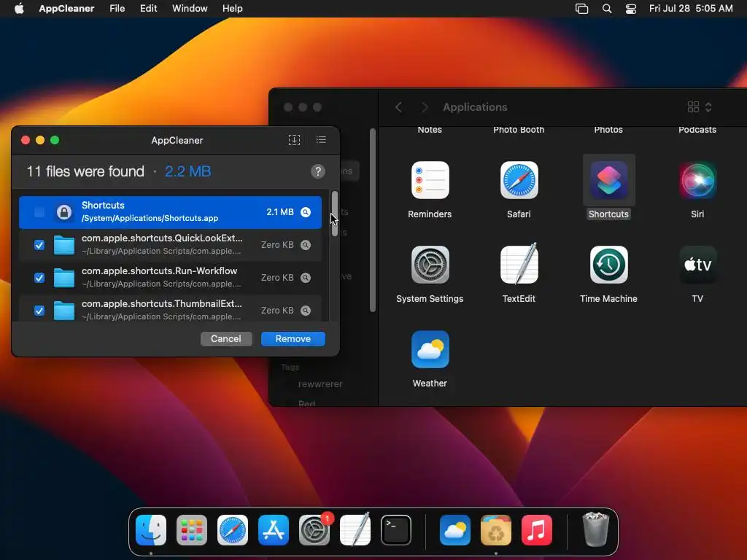Open the AppCleaner app menu

(66, 8)
